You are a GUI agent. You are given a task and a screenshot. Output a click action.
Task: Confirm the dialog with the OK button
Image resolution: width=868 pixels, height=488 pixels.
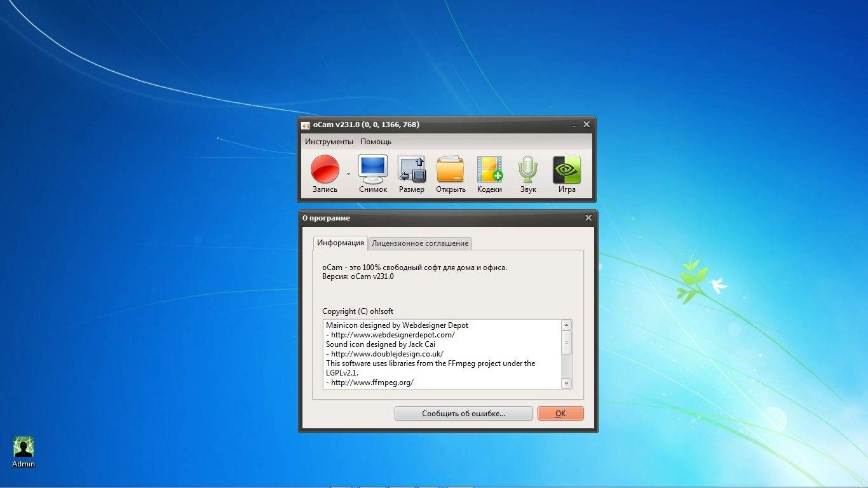(x=560, y=413)
